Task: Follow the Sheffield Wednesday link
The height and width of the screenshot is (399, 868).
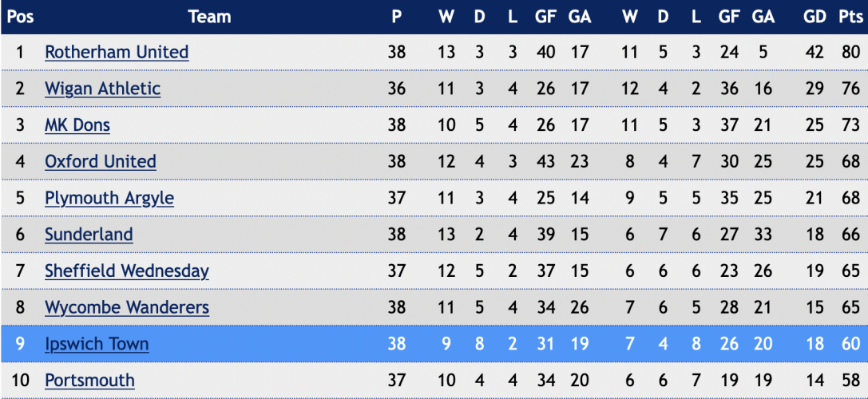Action: pos(127,271)
